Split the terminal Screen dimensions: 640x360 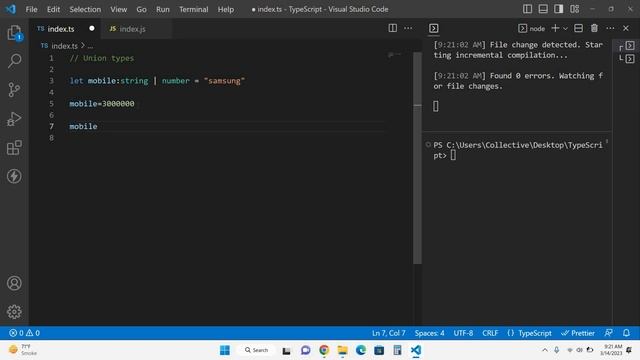point(578,28)
